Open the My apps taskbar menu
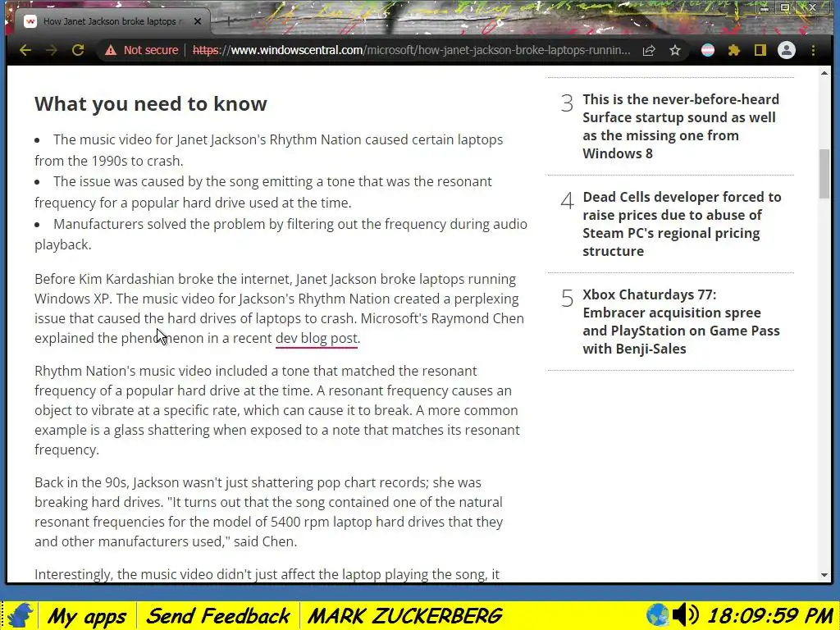Viewport: 840px width, 630px height. tap(86, 616)
